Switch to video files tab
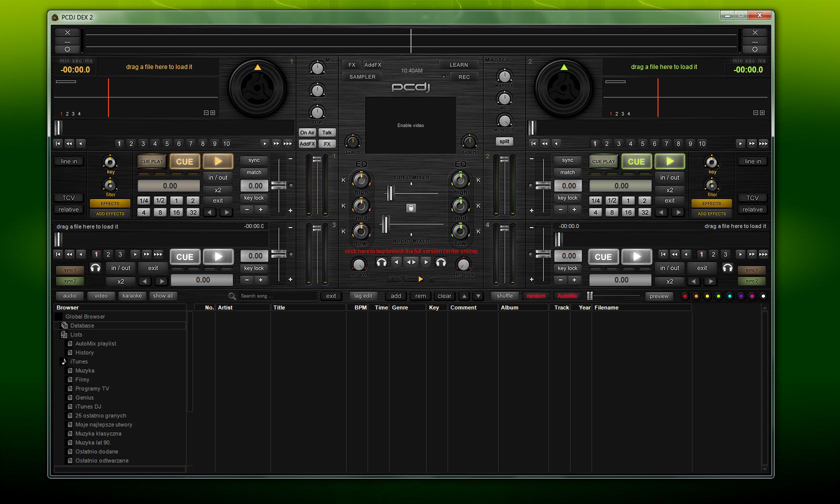 (x=101, y=296)
